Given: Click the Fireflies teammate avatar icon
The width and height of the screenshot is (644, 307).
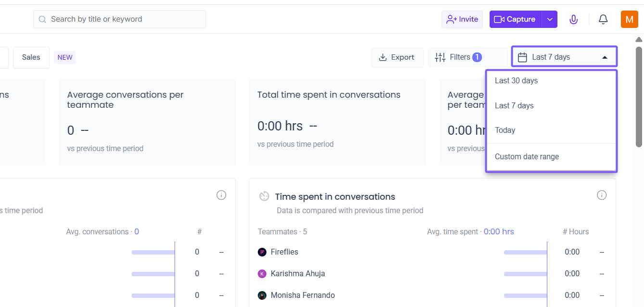Looking at the screenshot, I should (262, 252).
